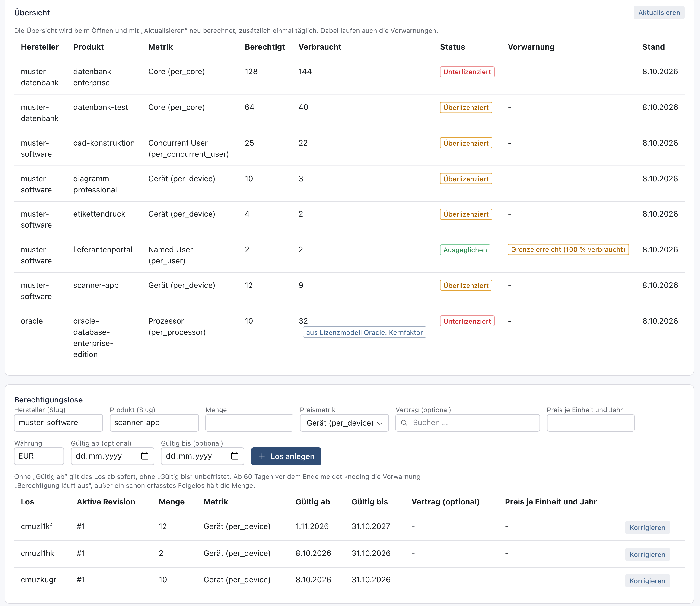The width and height of the screenshot is (700, 606).
Task: Click the Aktualisieren button
Action: (659, 13)
